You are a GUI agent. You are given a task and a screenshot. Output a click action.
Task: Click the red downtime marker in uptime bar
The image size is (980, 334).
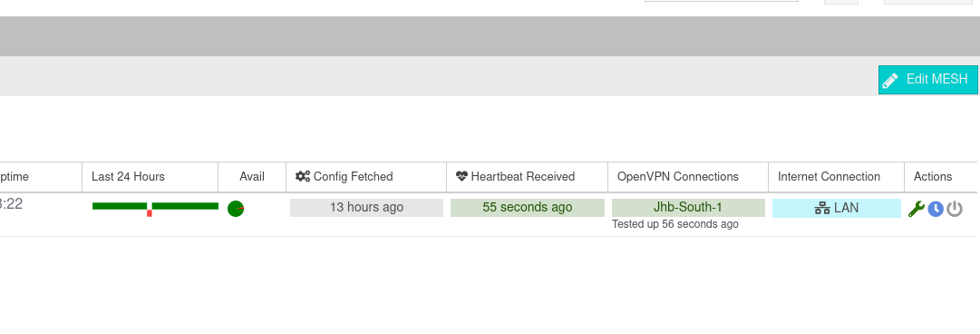point(150,213)
